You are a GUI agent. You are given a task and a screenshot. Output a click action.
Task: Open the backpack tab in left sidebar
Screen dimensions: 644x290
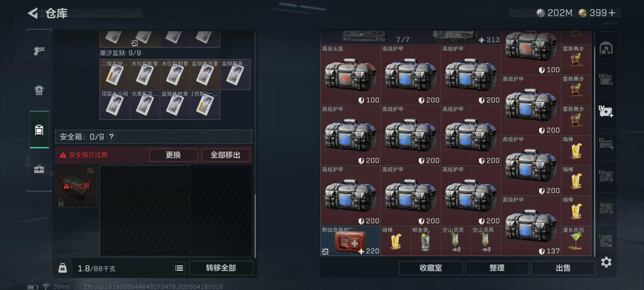pos(39,90)
